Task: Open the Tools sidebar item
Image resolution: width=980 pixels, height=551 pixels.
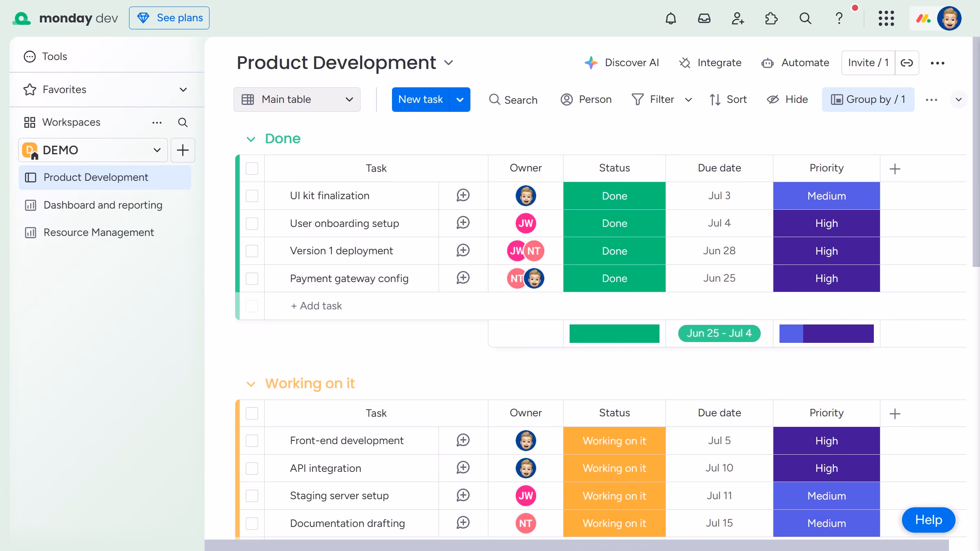Action: (45, 56)
